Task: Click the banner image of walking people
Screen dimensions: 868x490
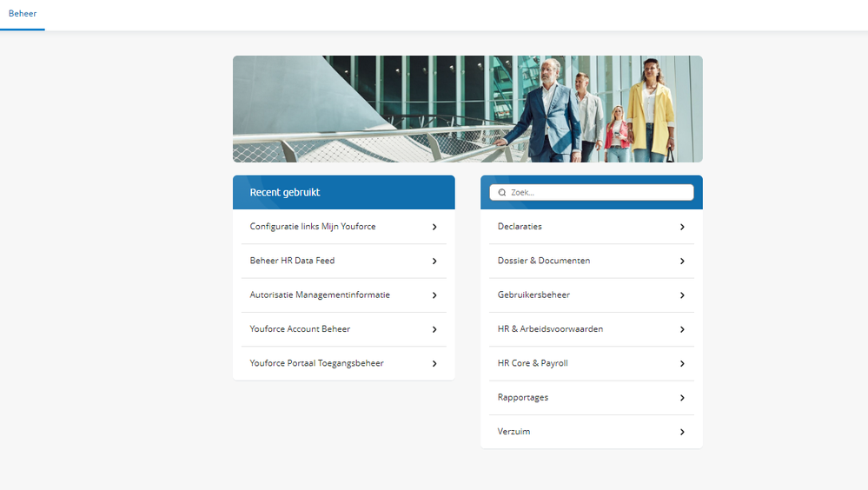Action: click(x=467, y=109)
